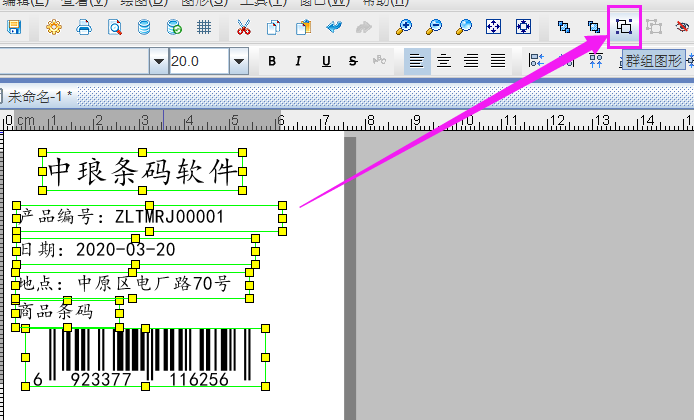Click the orange gear document settings icon

click(x=54, y=27)
